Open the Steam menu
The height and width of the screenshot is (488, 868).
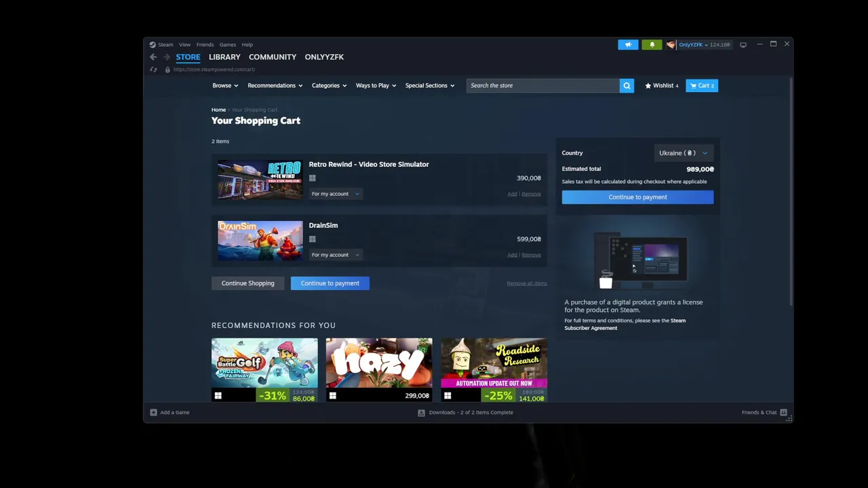165,45
